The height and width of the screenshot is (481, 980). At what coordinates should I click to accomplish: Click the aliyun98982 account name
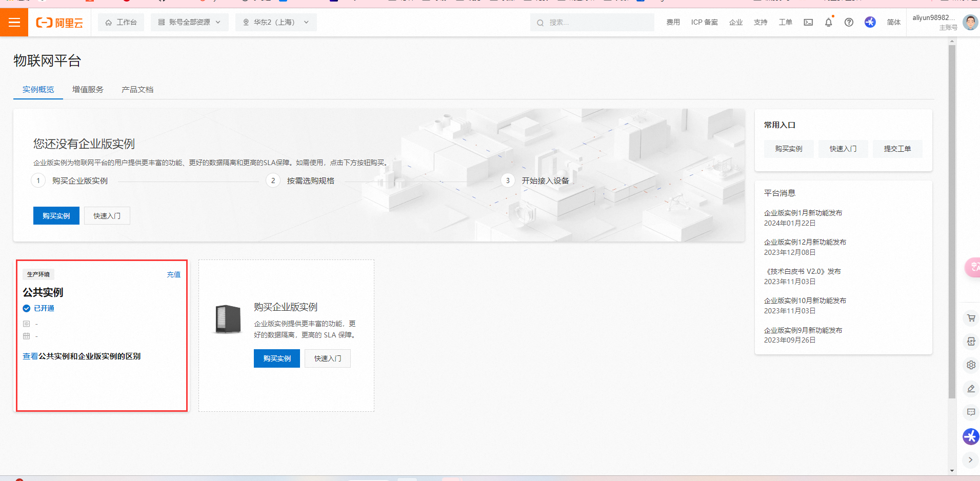point(933,18)
